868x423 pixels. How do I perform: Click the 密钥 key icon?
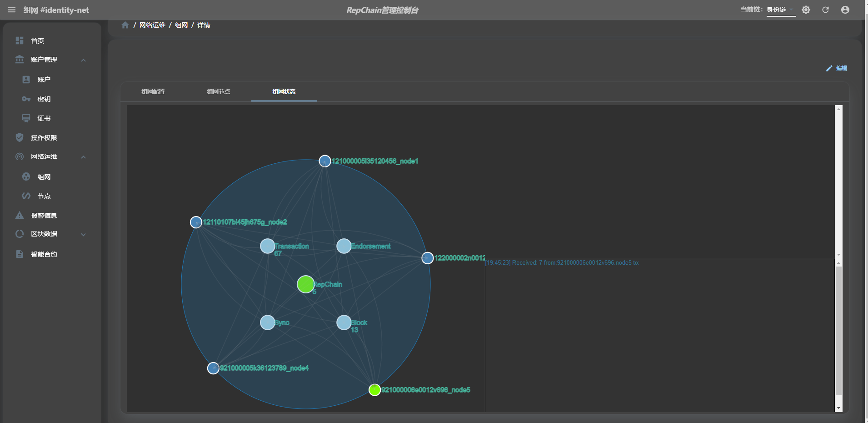[x=26, y=99]
